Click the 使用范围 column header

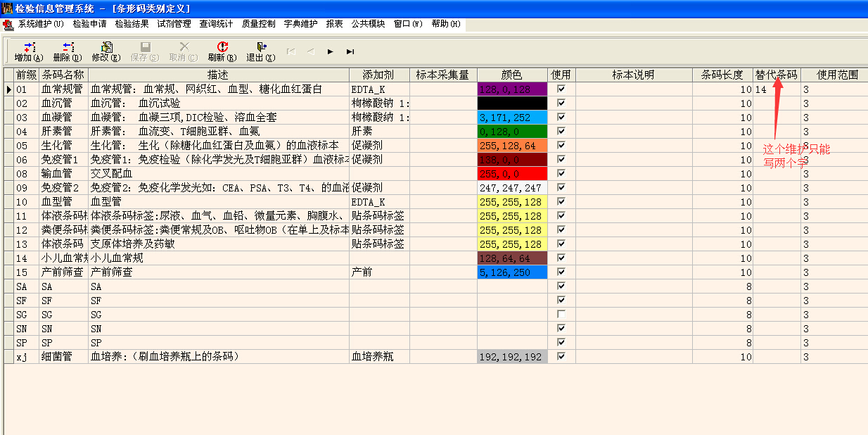(834, 75)
